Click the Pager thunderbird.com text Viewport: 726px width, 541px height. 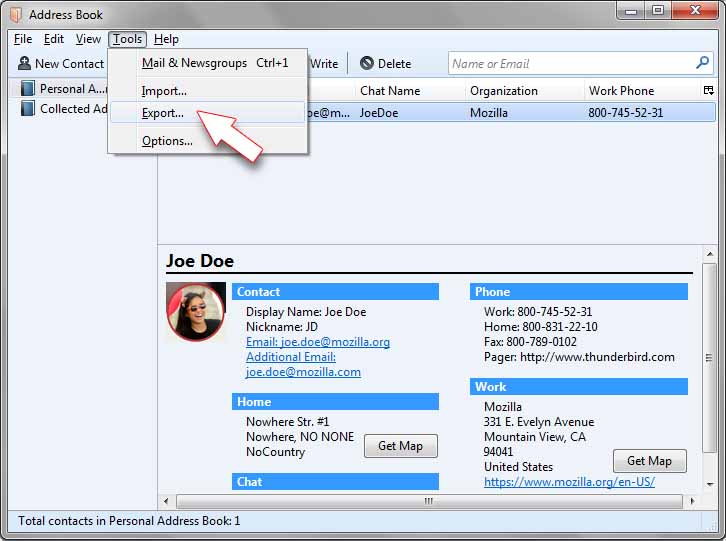(579, 357)
